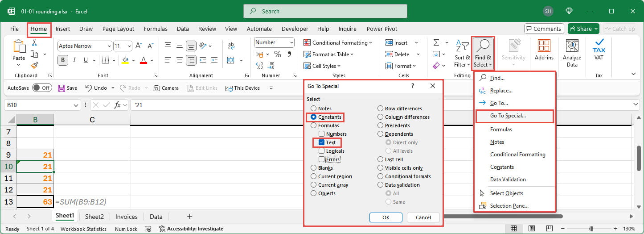Click the yellow fill color swatch button

tap(125, 60)
